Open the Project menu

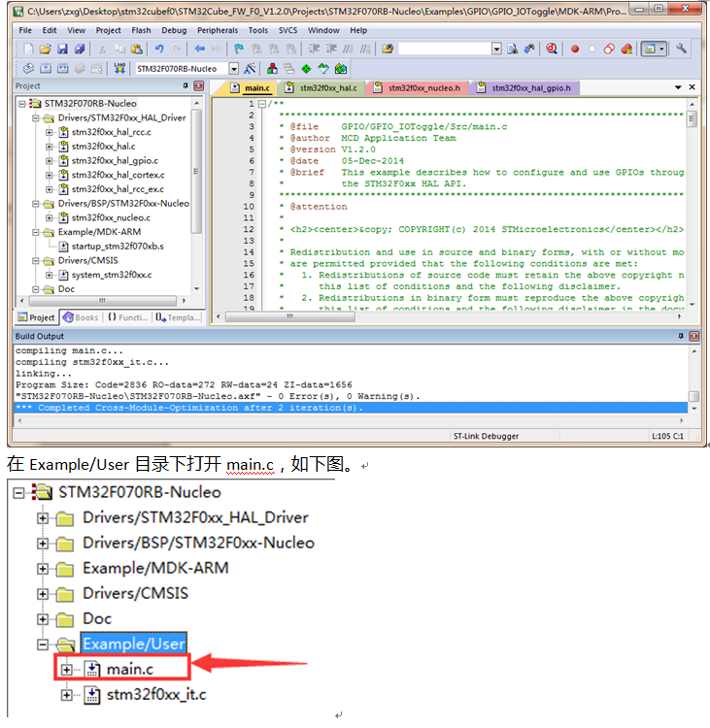tap(108, 30)
